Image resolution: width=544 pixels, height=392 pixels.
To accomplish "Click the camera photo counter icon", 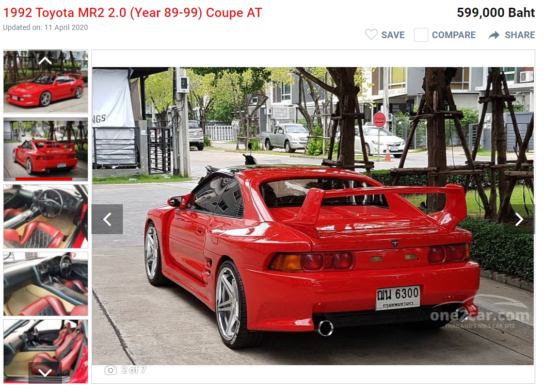I will pyautogui.click(x=110, y=370).
